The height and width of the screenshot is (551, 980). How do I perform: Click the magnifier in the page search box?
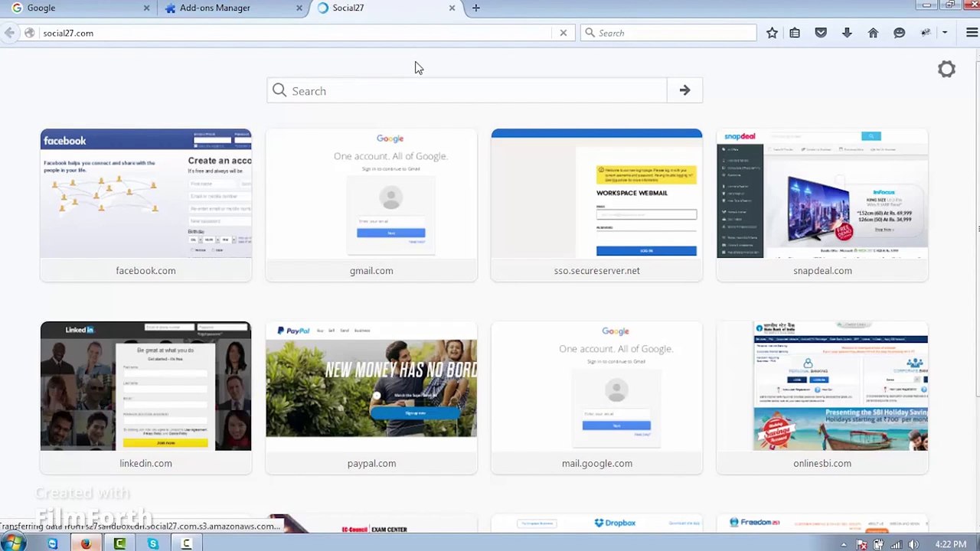[279, 91]
